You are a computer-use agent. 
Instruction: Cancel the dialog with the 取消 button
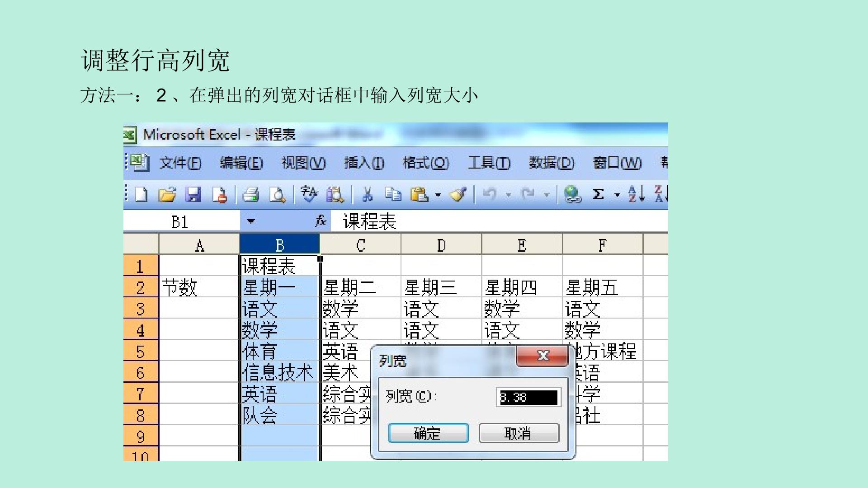pos(519,433)
